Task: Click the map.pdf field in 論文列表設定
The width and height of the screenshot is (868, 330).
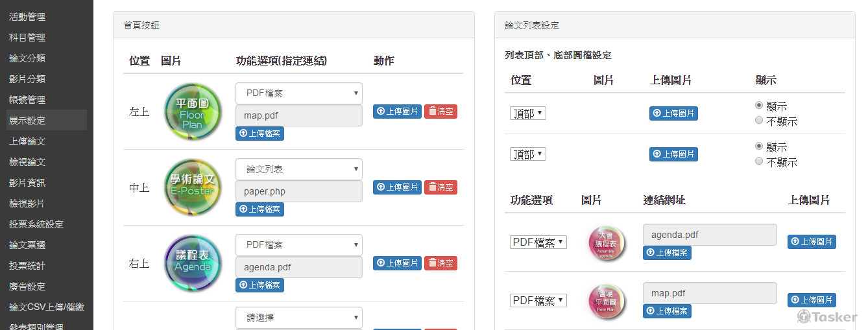Action: click(x=710, y=293)
